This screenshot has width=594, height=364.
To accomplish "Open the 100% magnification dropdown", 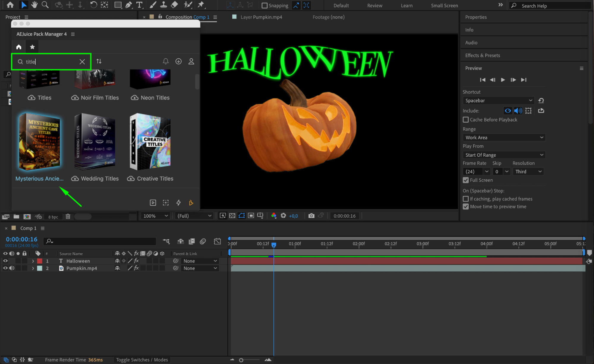I will coord(156,216).
